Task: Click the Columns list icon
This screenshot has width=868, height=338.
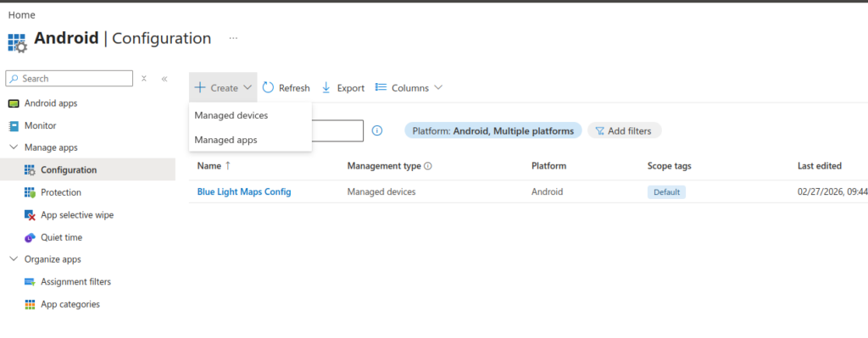Action: [381, 87]
